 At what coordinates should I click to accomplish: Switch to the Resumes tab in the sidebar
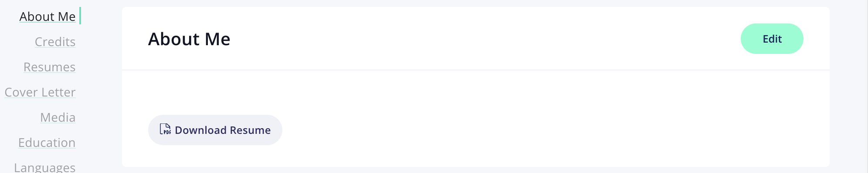[49, 67]
